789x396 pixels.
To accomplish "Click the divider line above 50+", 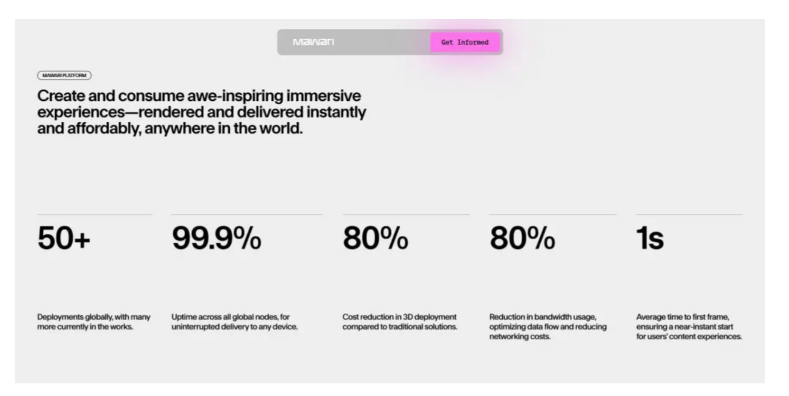I will coord(95,214).
